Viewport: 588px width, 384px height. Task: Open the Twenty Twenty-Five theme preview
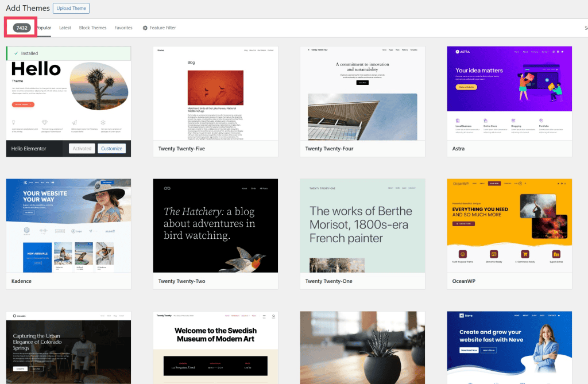point(216,94)
